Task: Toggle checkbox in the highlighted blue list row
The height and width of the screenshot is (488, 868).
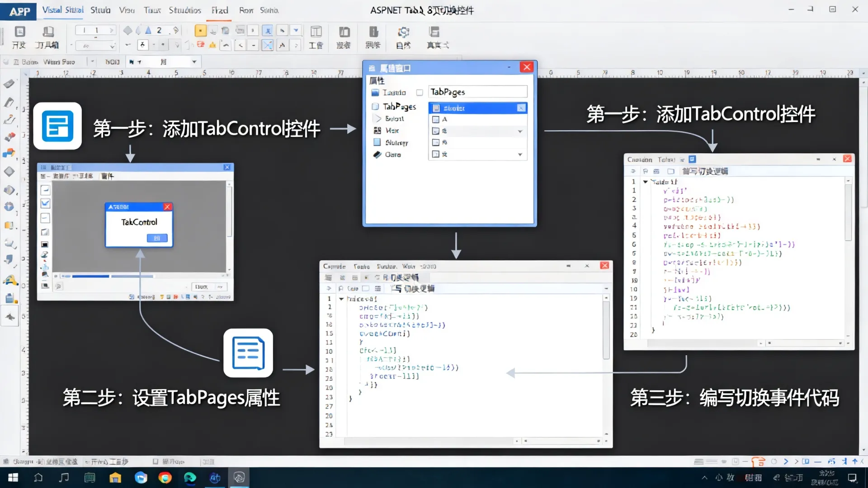Action: pos(436,108)
